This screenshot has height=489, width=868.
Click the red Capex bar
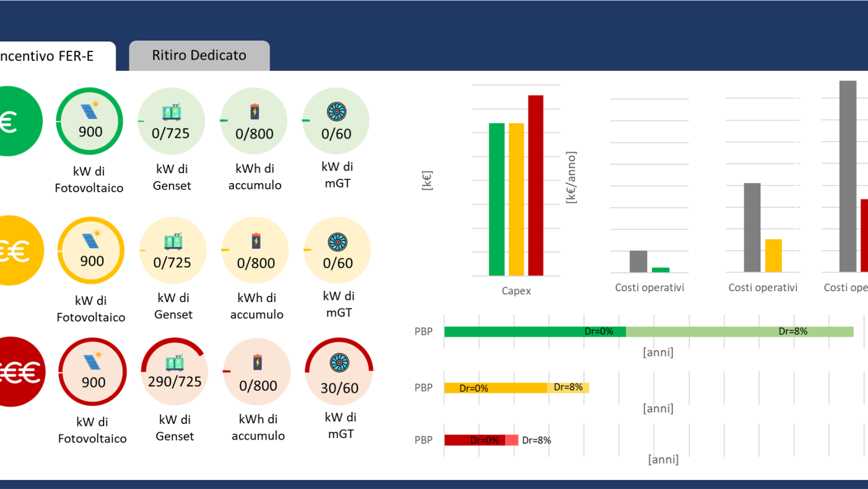(x=536, y=185)
